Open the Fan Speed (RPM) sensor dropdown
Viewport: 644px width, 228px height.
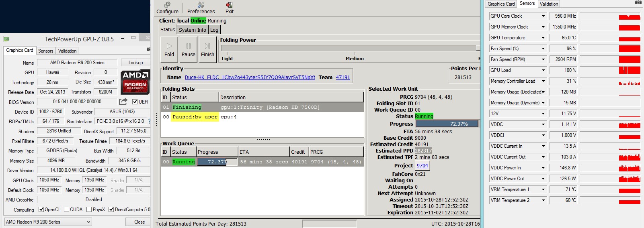(x=543, y=59)
